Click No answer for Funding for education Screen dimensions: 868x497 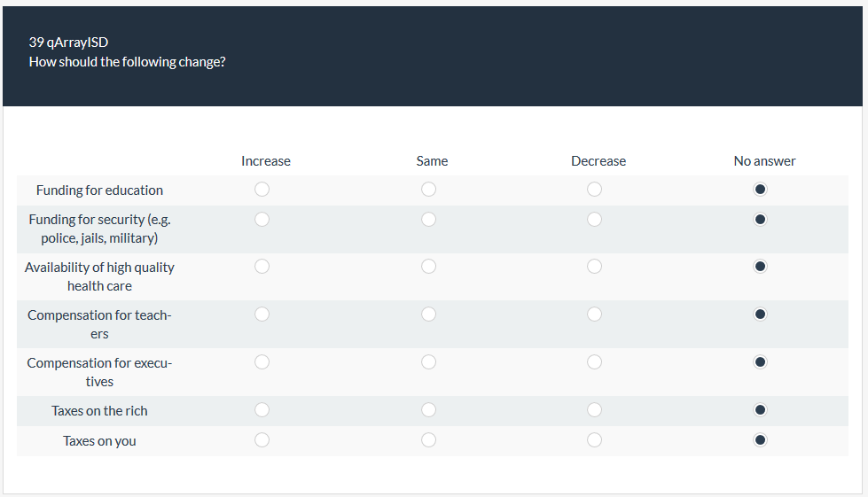(761, 190)
